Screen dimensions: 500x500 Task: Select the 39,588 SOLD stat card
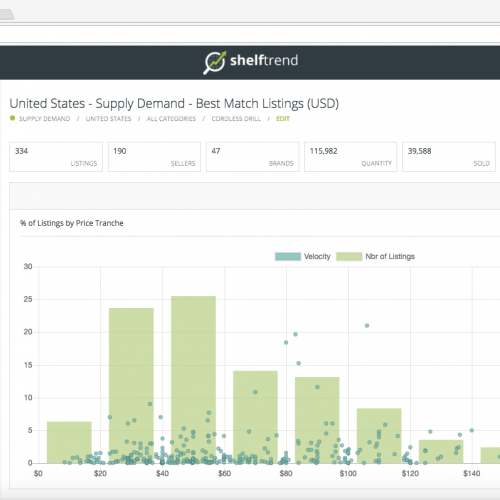click(449, 157)
